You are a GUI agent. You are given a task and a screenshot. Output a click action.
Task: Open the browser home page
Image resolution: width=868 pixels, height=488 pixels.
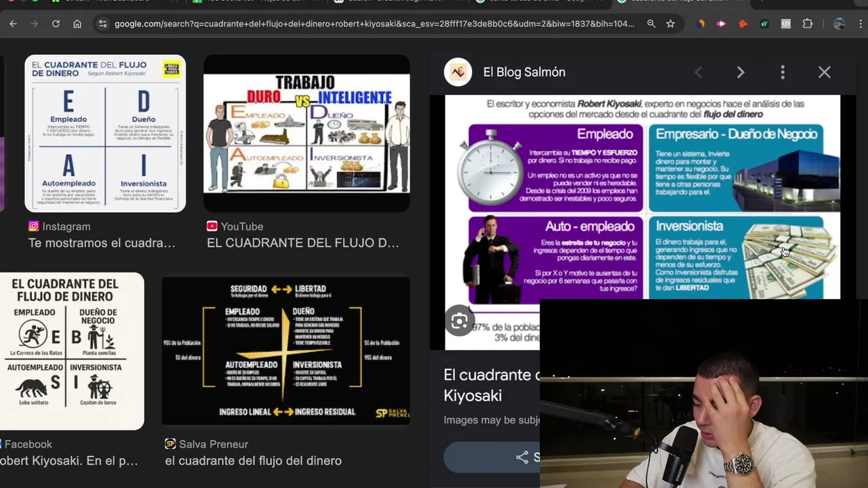coord(77,24)
